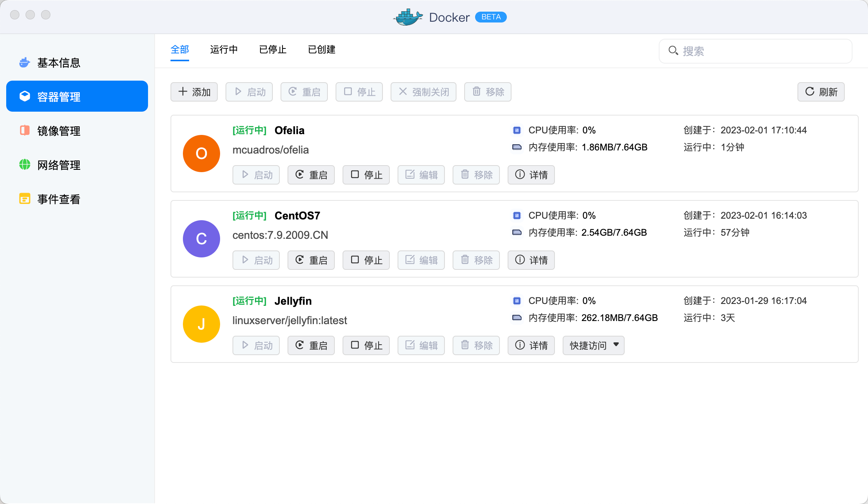Restart the CentOS7 container
This screenshot has width=868, height=504.
(x=311, y=260)
